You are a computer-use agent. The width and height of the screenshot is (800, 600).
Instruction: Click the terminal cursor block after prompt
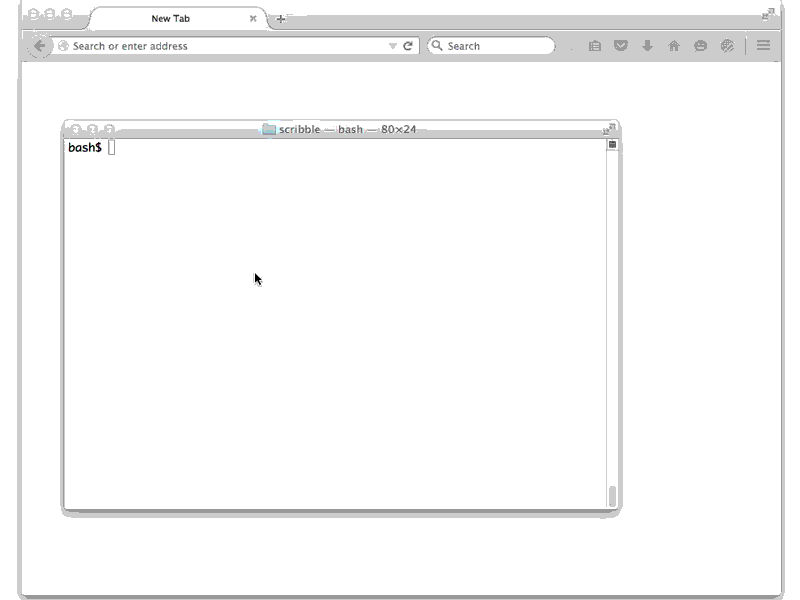pyautogui.click(x=112, y=147)
